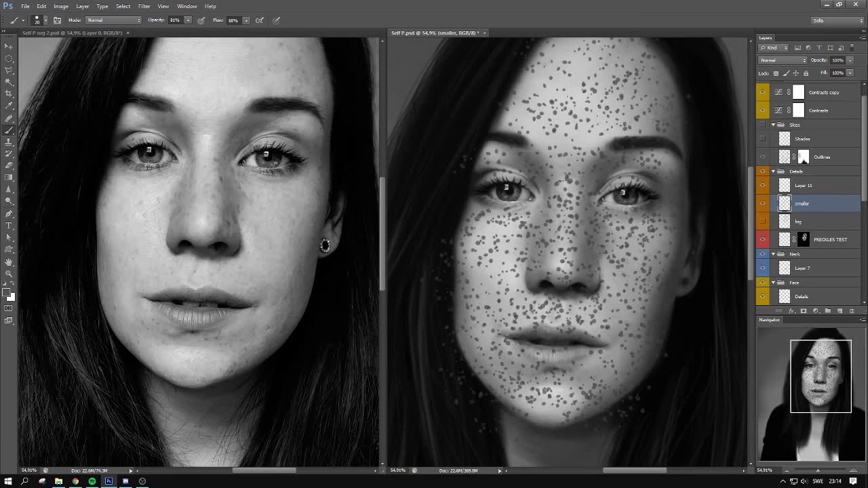Select the FRECKLES TEST layer mask thumbnail
868x488 pixels.
[804, 239]
